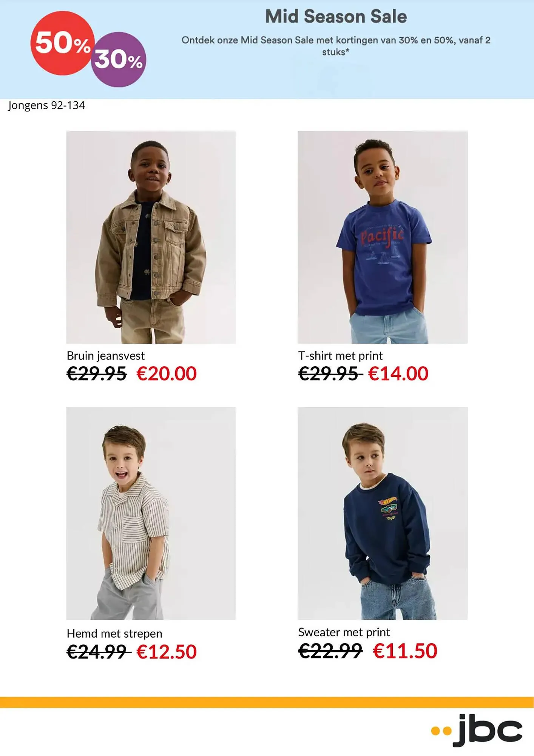Viewport: 534px width, 756px height.
Task: Click the red 50% discount badge
Action: [62, 43]
